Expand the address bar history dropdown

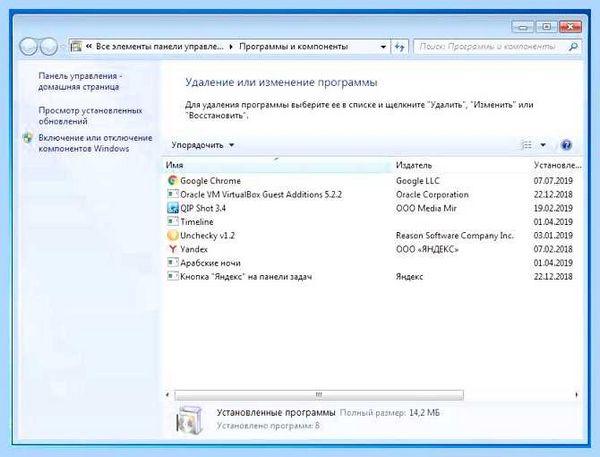click(x=383, y=47)
